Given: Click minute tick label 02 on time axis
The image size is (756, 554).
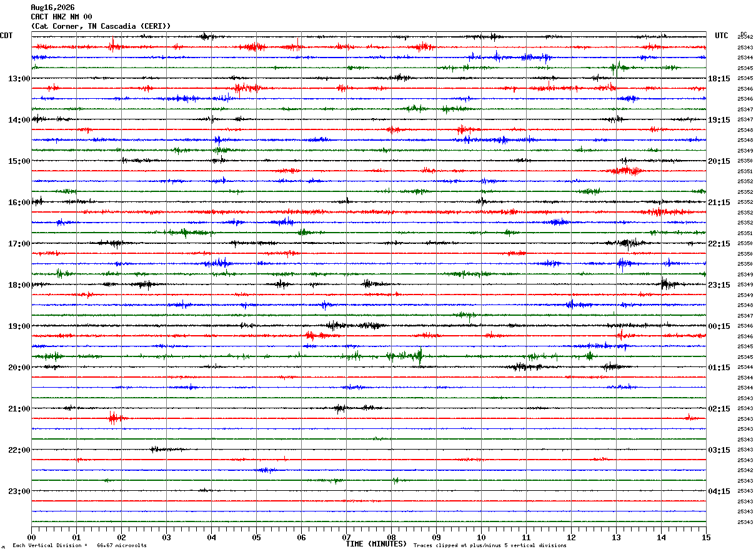Looking at the screenshot, I should coord(121,537).
